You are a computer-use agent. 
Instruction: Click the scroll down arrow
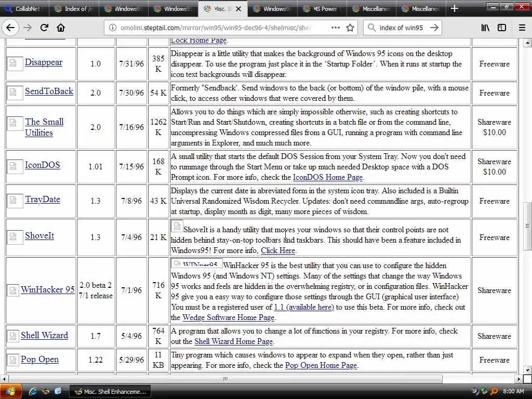coord(527,370)
